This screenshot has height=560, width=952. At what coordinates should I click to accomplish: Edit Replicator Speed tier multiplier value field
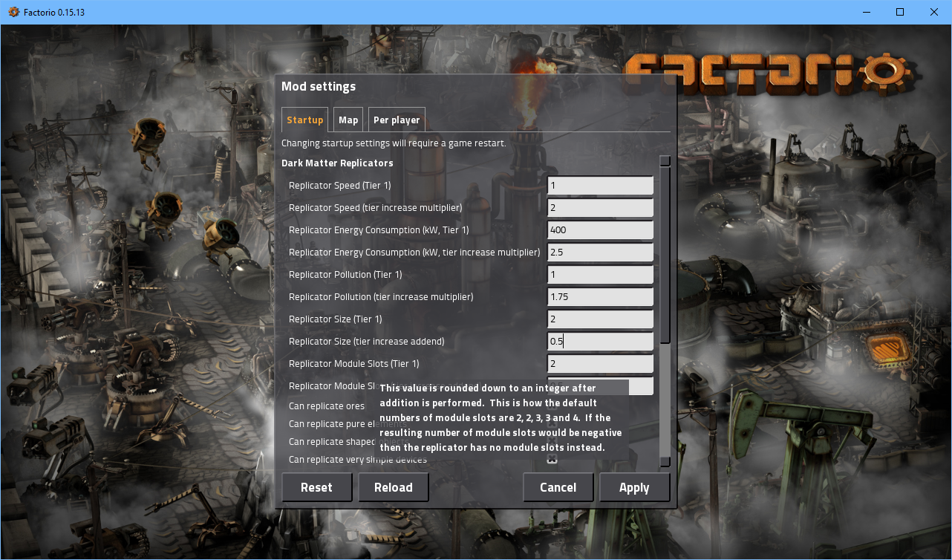tap(600, 208)
